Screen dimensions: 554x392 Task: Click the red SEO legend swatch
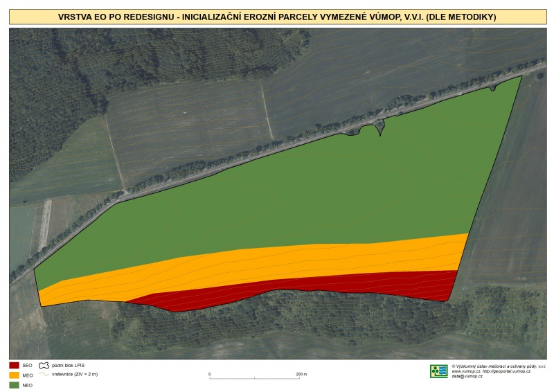[x=14, y=365]
